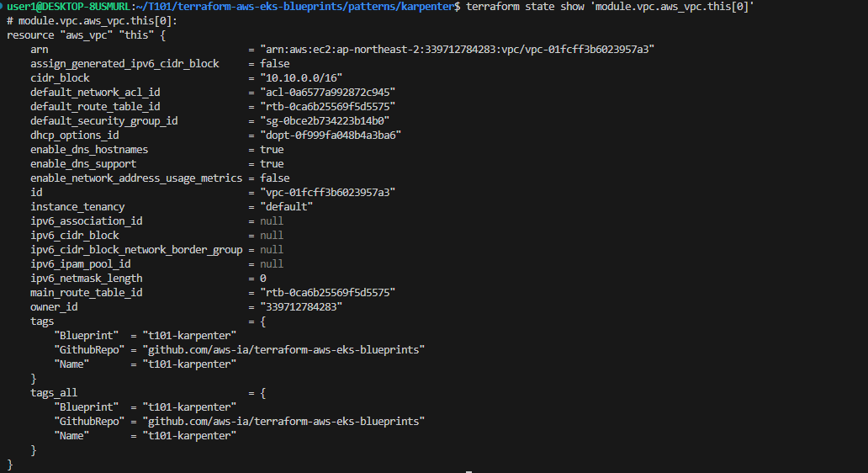
Task: Click the id value "vpc-01fcff3b6023957a3"
Action: 328,192
